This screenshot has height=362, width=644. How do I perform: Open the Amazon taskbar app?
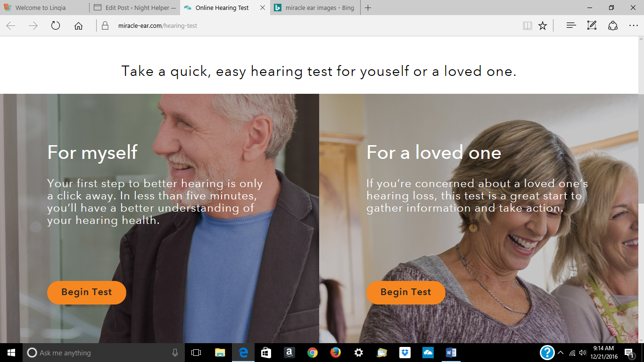tap(289, 353)
